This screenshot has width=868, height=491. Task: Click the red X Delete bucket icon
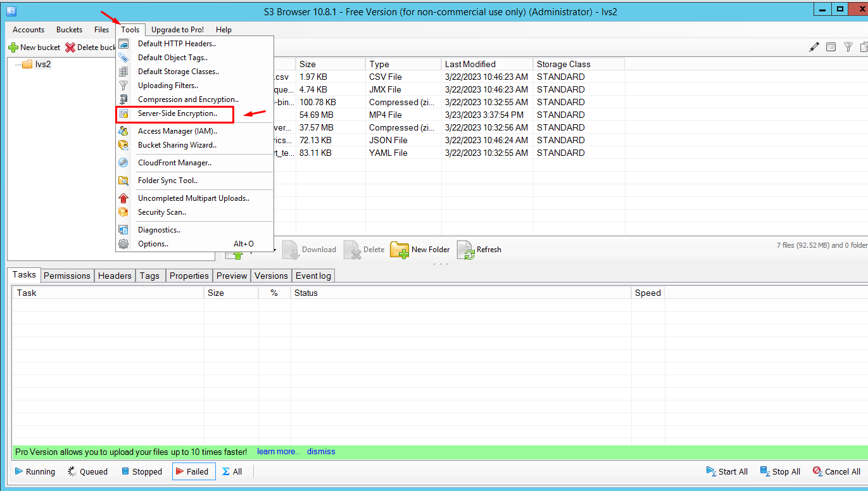tap(70, 48)
